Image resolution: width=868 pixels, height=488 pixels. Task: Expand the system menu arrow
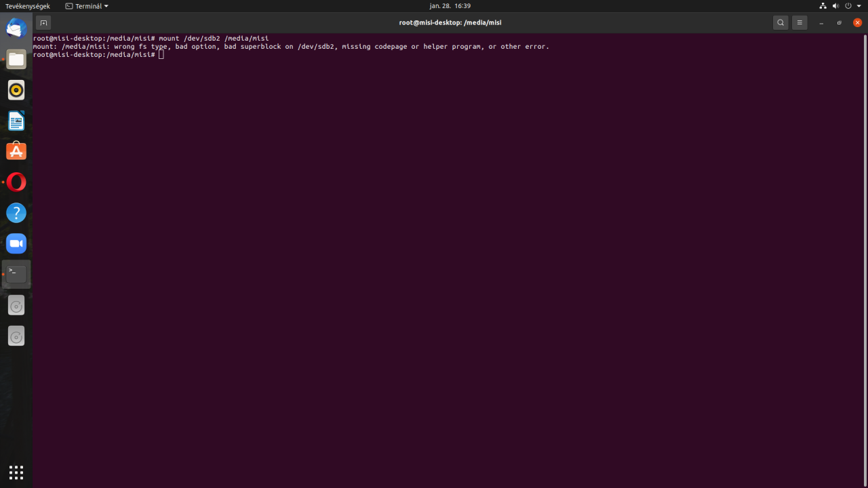click(x=859, y=6)
